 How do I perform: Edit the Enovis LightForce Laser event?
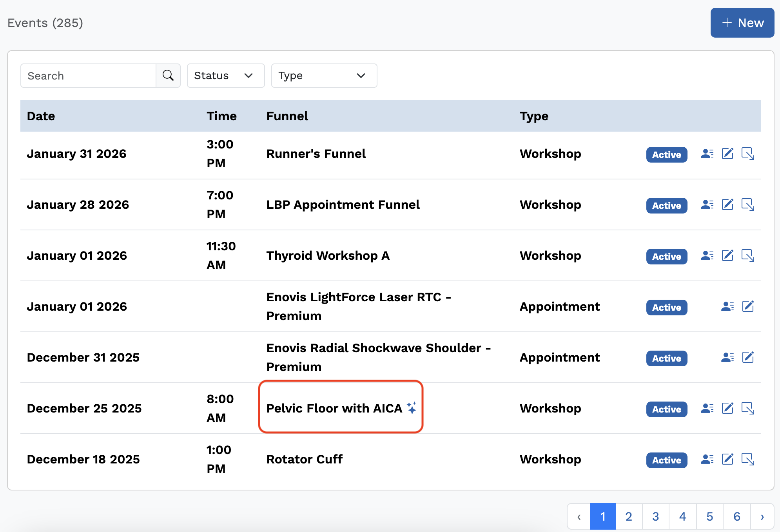(748, 306)
